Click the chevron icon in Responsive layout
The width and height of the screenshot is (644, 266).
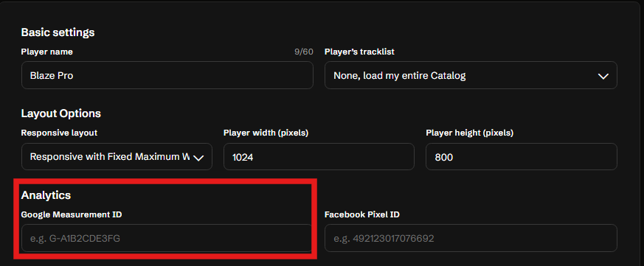click(198, 158)
